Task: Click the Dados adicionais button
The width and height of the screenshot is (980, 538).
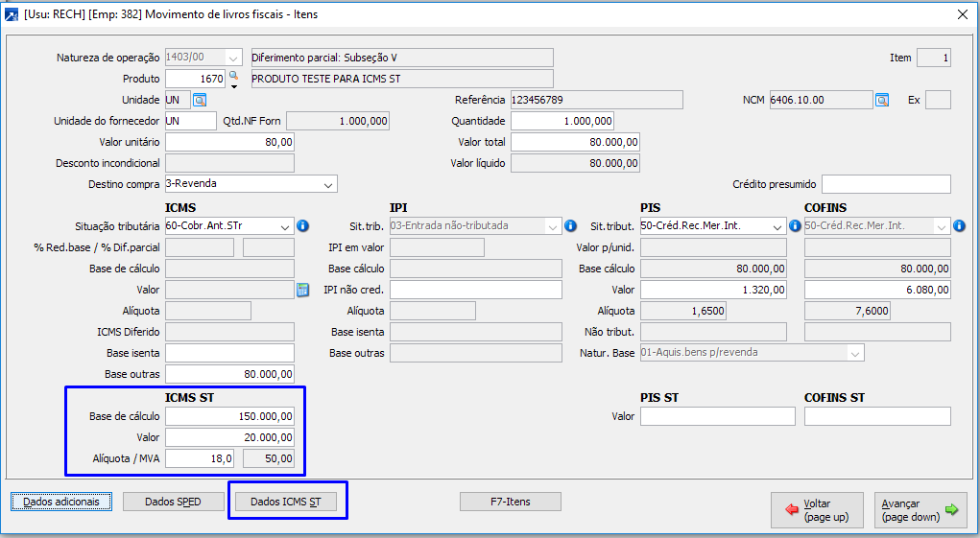Action: pos(61,502)
